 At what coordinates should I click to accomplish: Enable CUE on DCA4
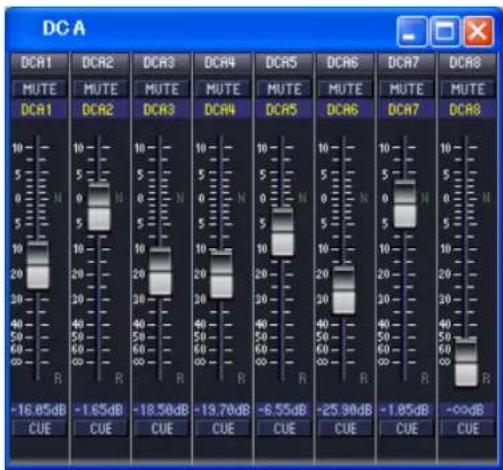[x=223, y=428]
